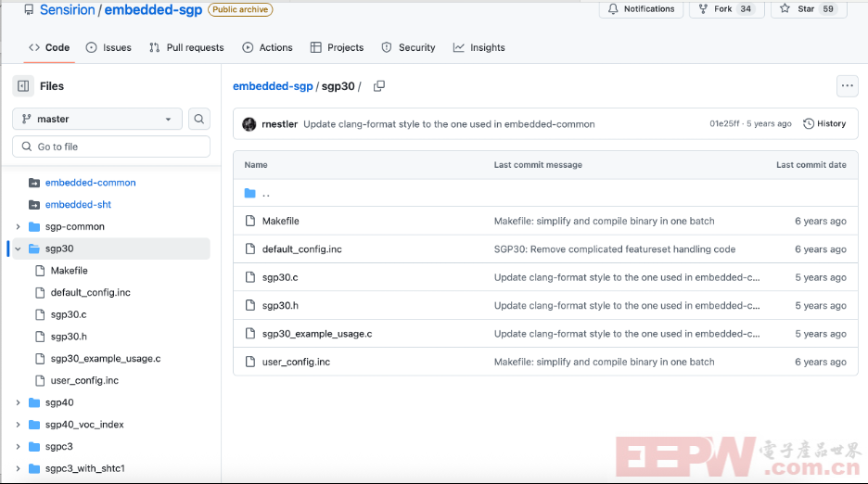868x484 pixels.
Task: Click embedded-common submodule folder icon
Action: click(x=34, y=182)
